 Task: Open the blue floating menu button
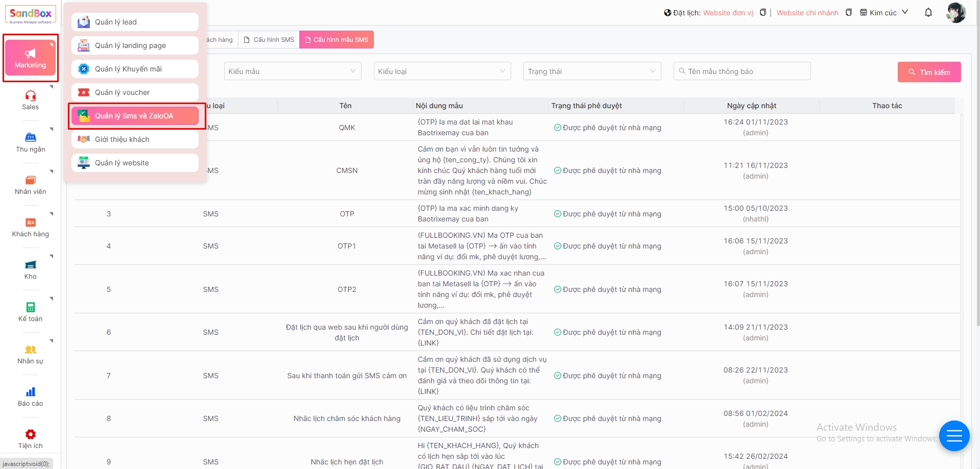[953, 436]
